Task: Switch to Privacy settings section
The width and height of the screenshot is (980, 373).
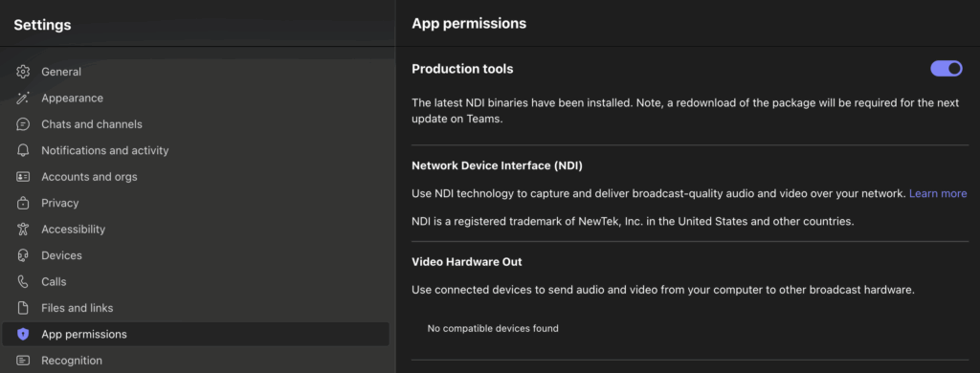Action: (x=195, y=203)
